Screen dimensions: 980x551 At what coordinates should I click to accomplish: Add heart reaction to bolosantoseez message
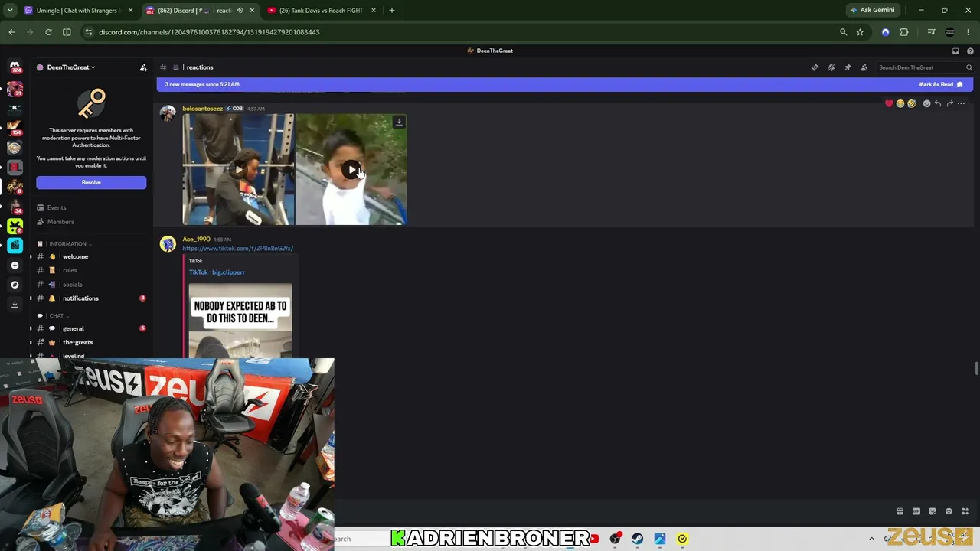click(x=889, y=103)
